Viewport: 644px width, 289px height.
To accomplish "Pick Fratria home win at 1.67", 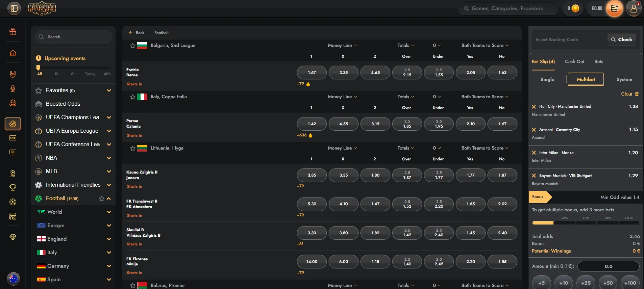I will point(312,73).
